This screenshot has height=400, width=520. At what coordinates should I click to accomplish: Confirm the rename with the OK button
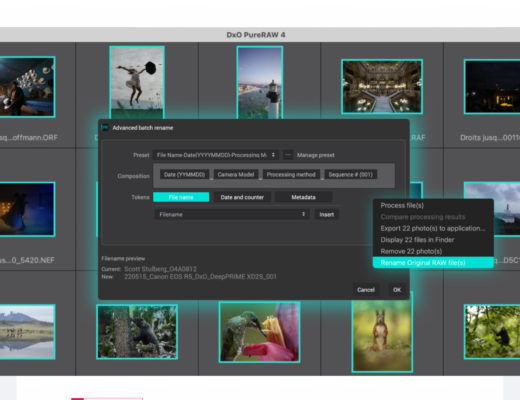pyautogui.click(x=397, y=290)
